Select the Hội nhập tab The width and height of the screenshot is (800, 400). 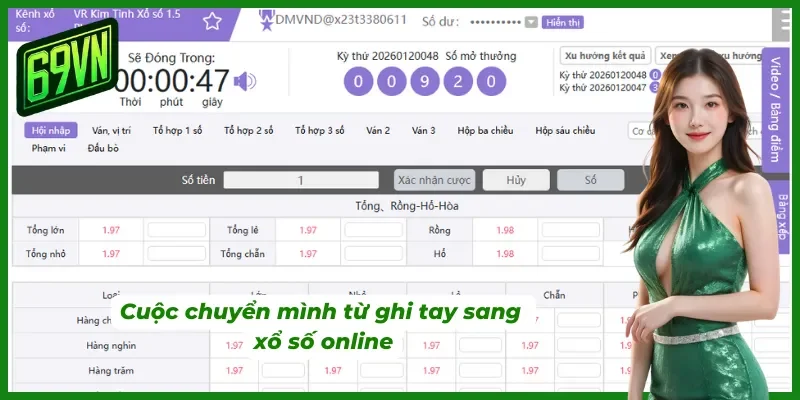[51, 130]
